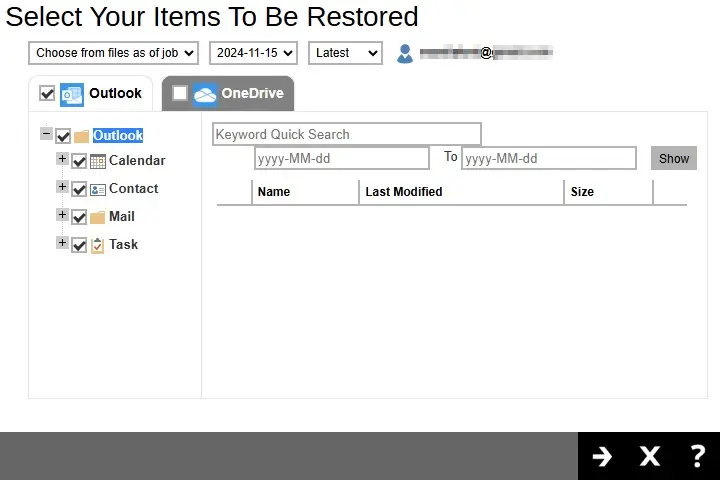Screen dimensions: 720x480
Task: Click the OneDrive cloud icon
Action: [x=205, y=94]
